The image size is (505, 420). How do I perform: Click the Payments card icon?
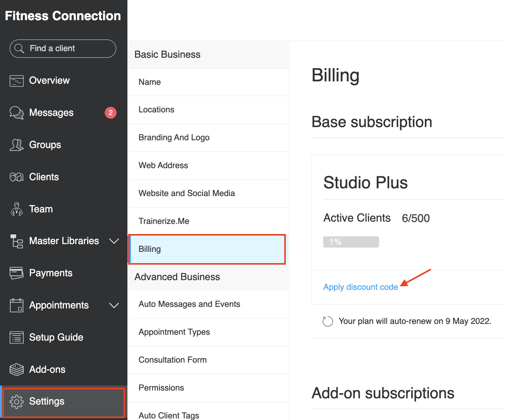17,273
